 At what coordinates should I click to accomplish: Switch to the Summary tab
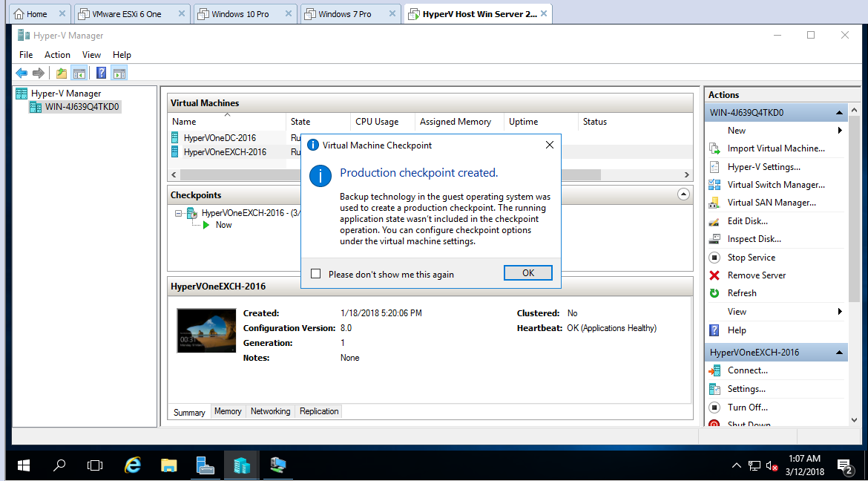pyautogui.click(x=189, y=412)
